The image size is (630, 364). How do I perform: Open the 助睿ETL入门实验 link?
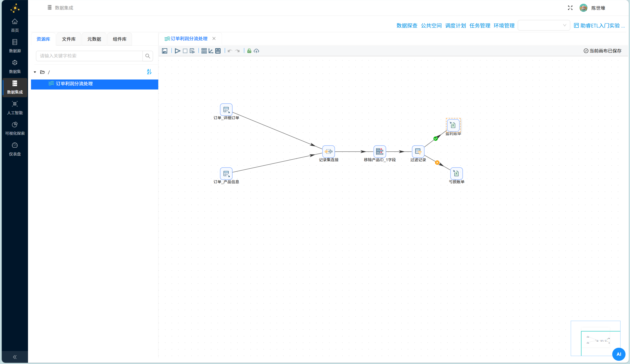click(599, 25)
